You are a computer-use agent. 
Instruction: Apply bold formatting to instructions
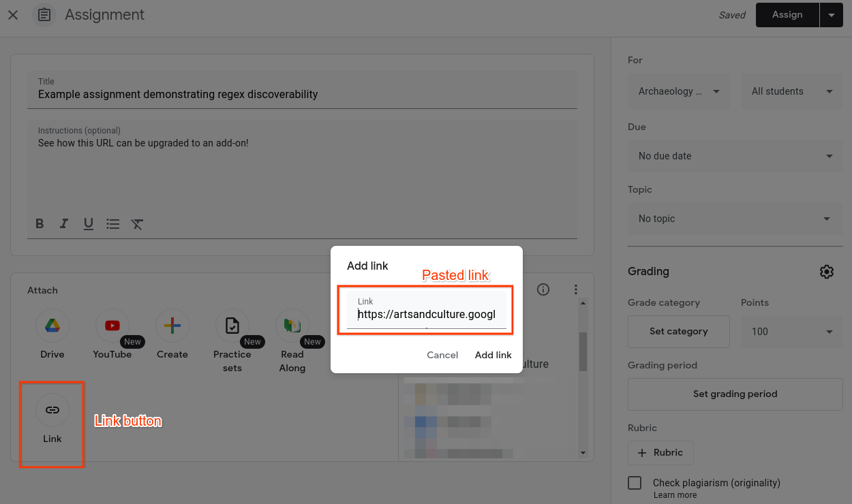[39, 223]
